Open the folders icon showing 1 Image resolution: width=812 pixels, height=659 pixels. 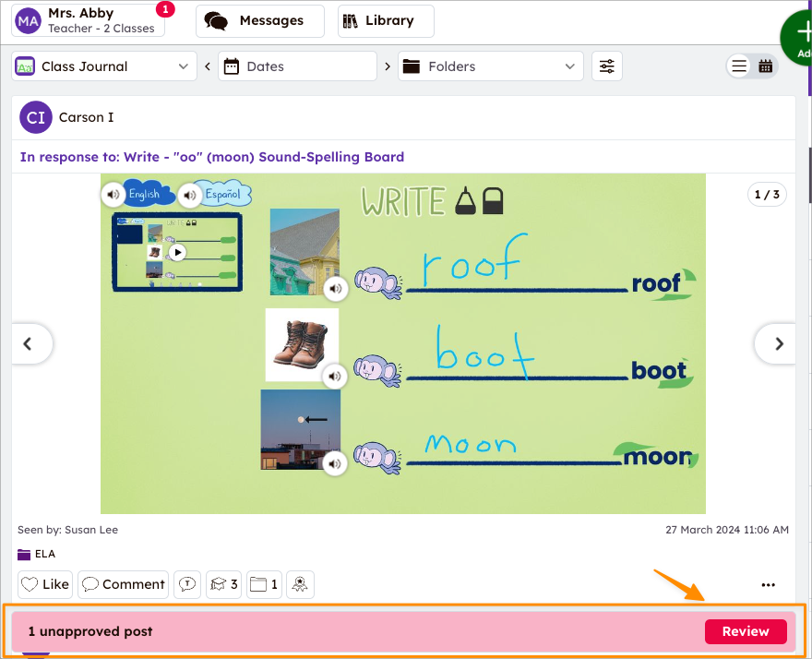(264, 584)
